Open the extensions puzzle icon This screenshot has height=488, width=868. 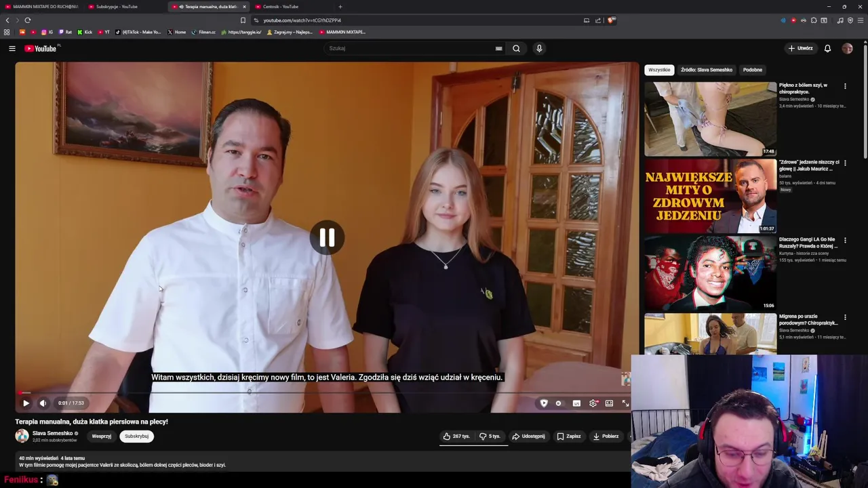[814, 20]
